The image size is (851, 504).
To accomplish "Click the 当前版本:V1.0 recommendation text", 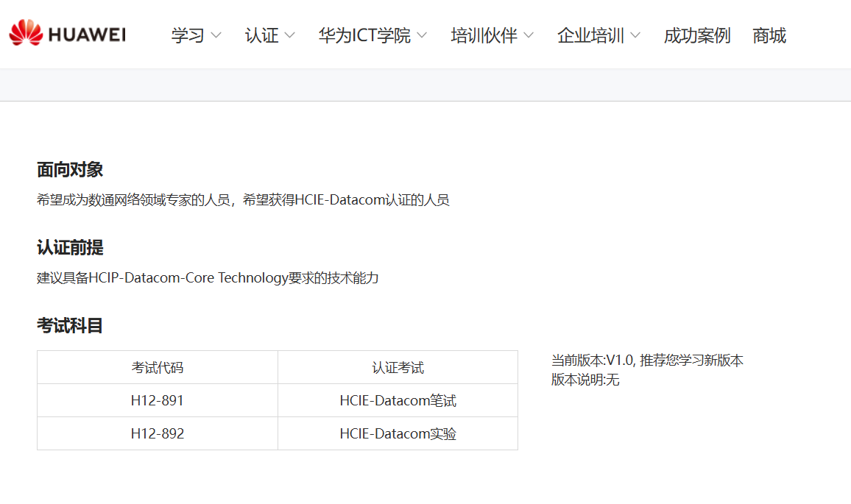I will (647, 361).
